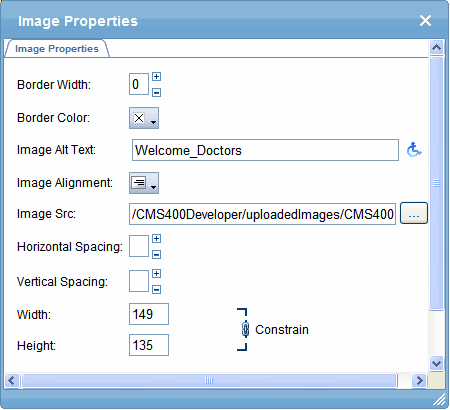Image resolution: width=450 pixels, height=410 pixels.
Task: Decrease Vertical Spacing with minus icon
Action: [x=156, y=289]
